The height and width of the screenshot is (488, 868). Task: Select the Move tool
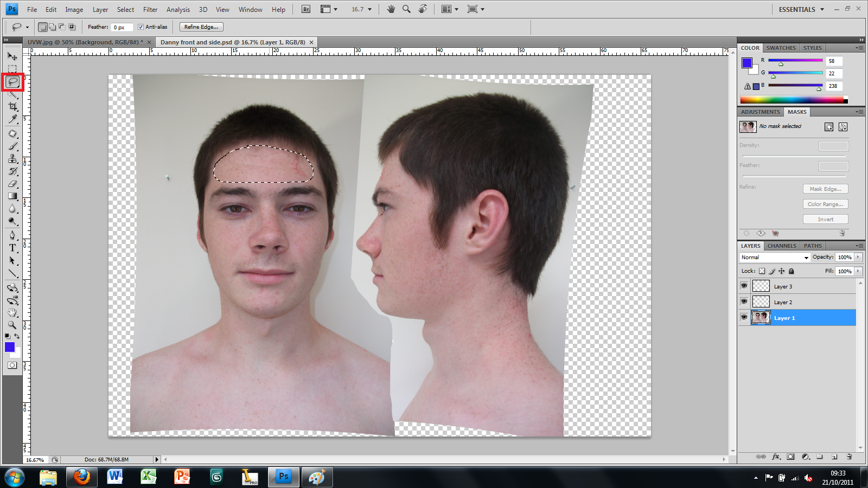[13, 56]
